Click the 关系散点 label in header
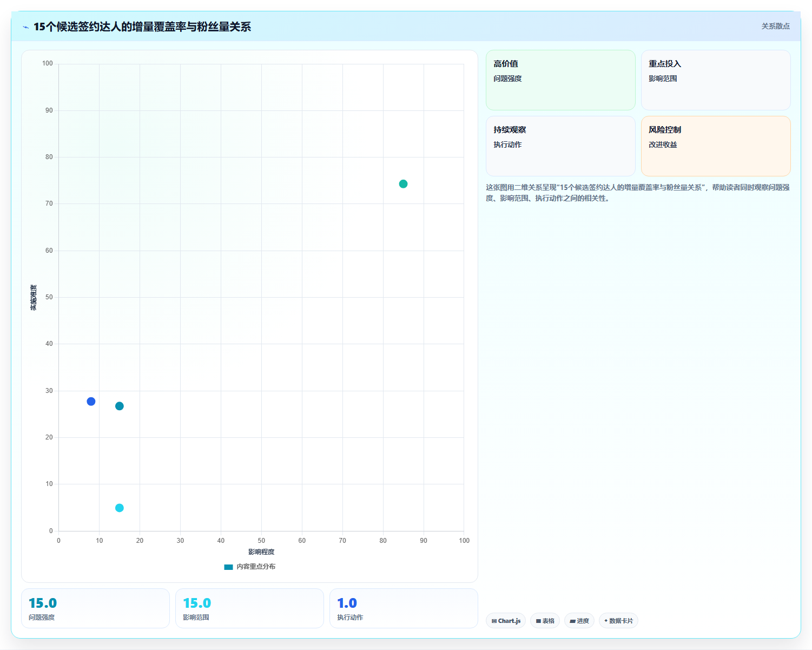812x650 pixels. tap(775, 26)
